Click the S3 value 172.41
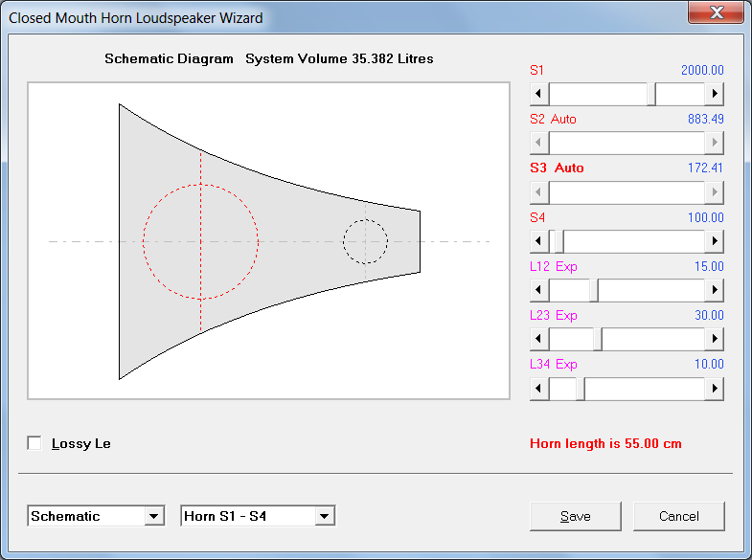 (705, 168)
